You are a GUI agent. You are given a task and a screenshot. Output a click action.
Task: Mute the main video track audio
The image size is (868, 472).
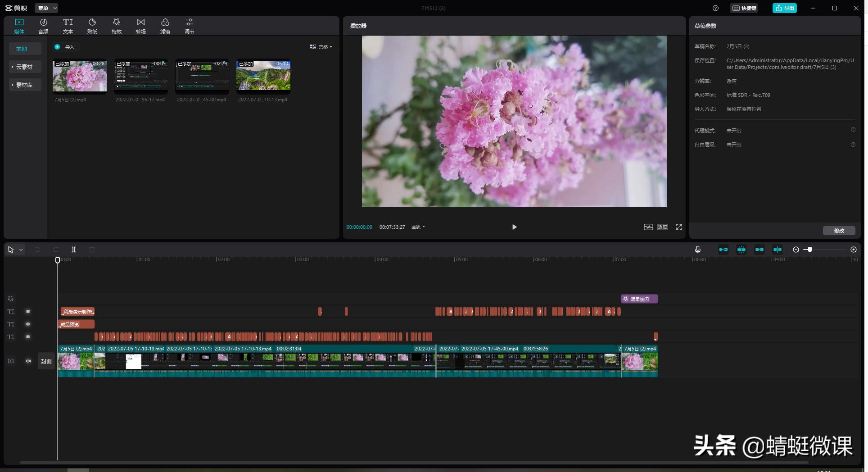[28, 361]
